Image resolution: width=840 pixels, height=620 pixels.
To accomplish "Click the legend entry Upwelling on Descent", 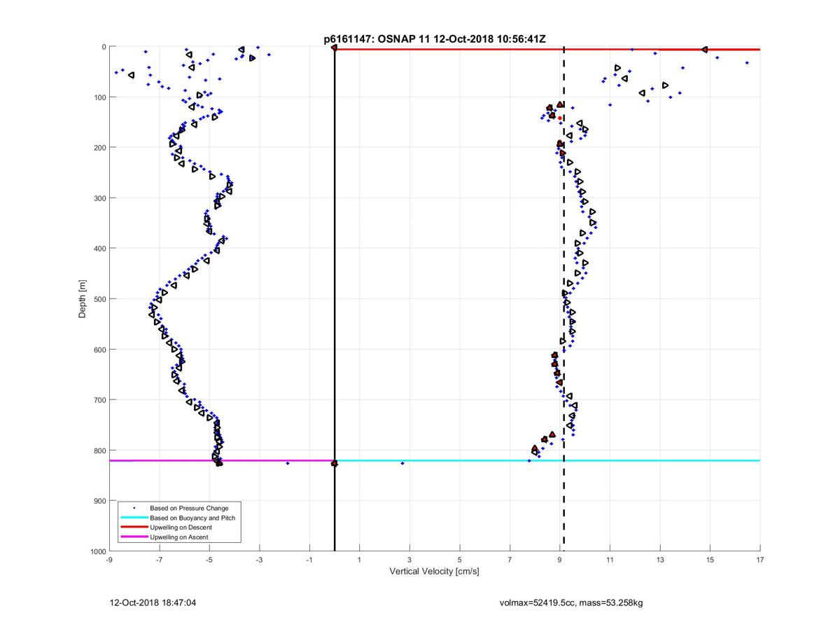I will point(181,527).
